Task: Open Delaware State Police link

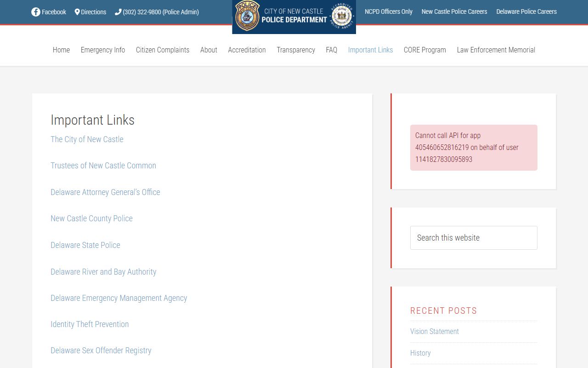Action: (x=85, y=245)
